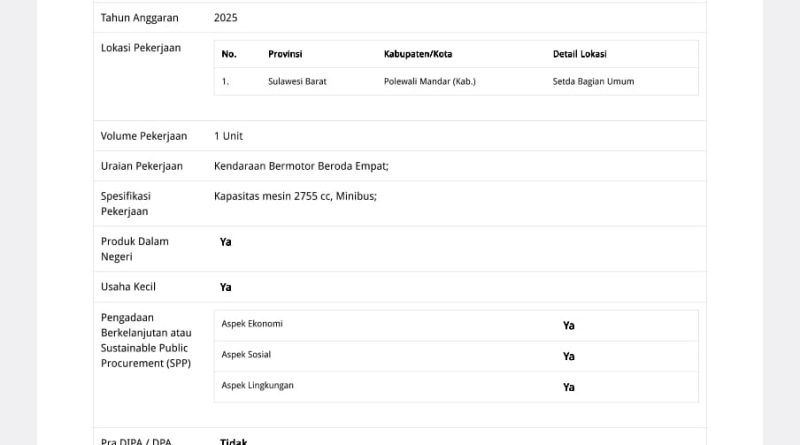Screen dimensions: 800x445
Task: Click the Setda Bagian Umum cell
Action: coord(593,82)
